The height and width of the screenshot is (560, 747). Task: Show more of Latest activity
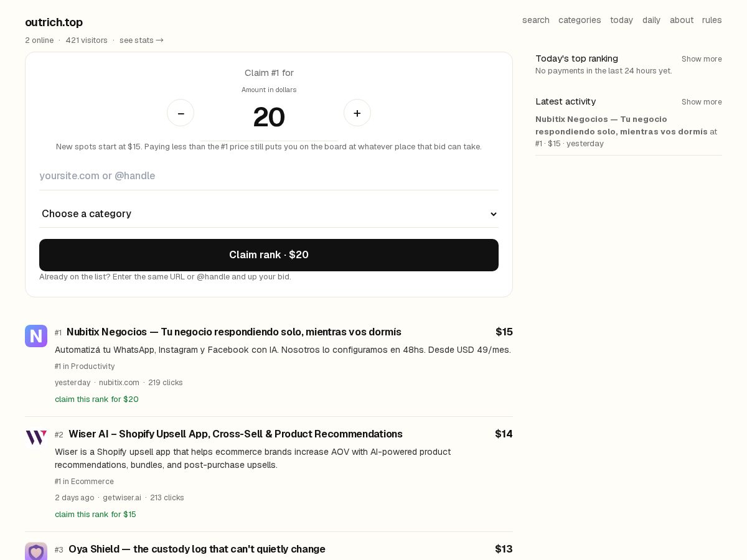[702, 102]
